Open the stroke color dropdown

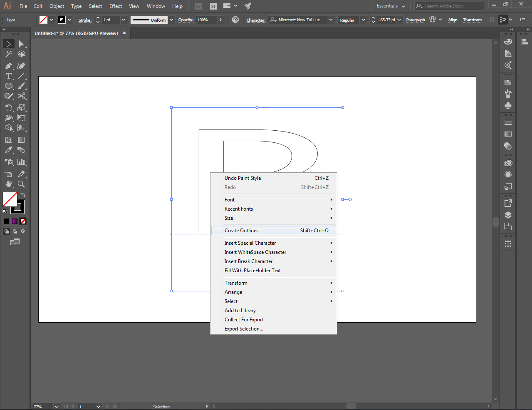[x=70, y=20]
